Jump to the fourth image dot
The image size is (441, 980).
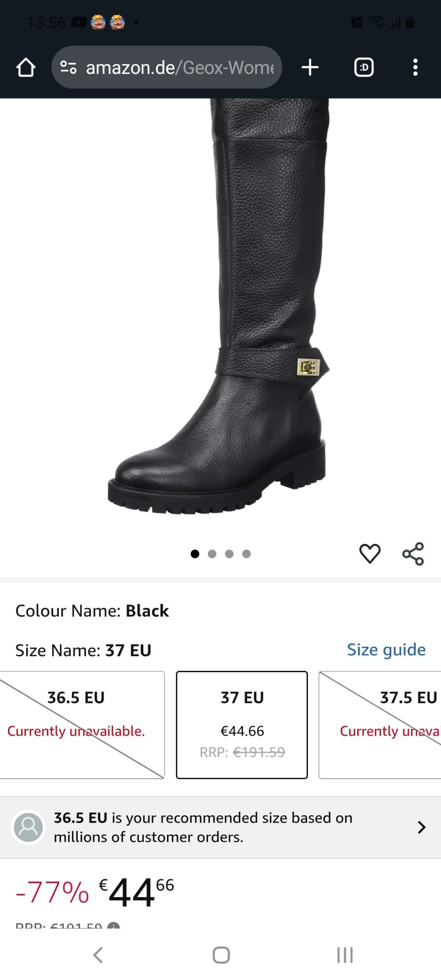point(247,554)
